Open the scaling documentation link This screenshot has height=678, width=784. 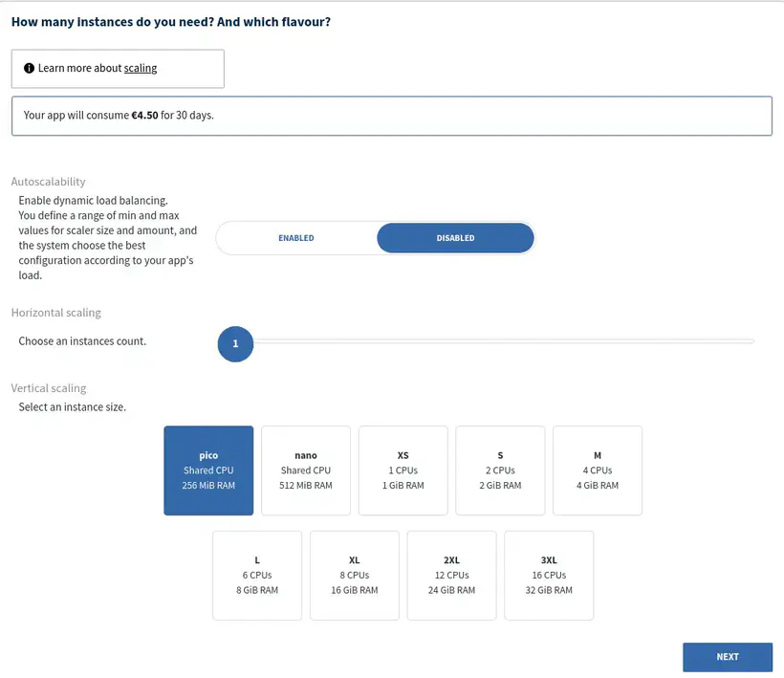pyautogui.click(x=141, y=69)
